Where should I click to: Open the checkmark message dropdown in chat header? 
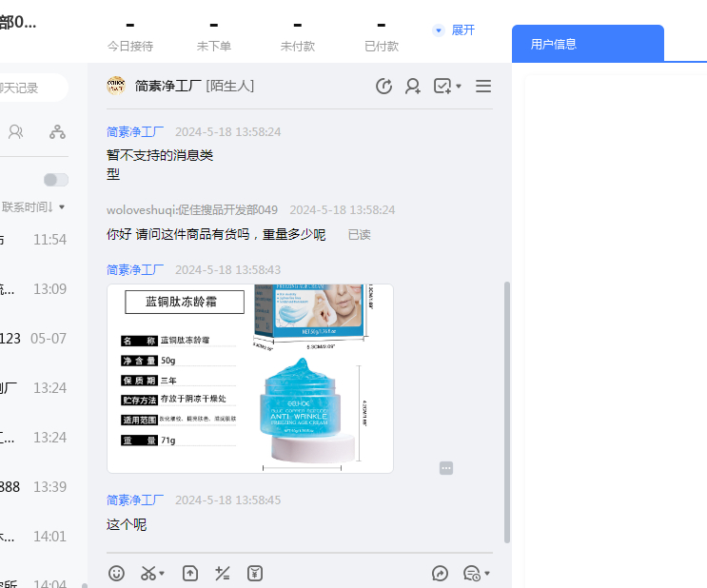coord(446,87)
